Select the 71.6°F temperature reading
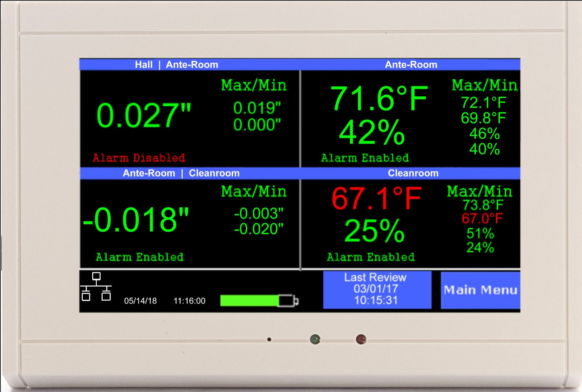 [x=379, y=99]
